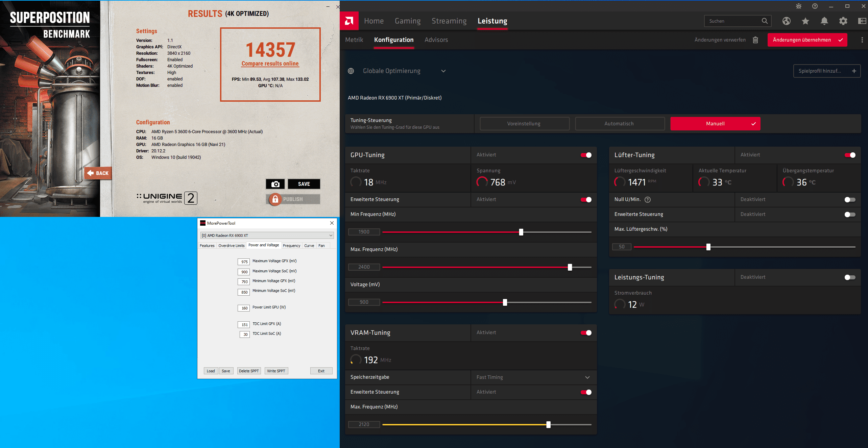Click the Voltage (mV) slider handle

point(505,302)
